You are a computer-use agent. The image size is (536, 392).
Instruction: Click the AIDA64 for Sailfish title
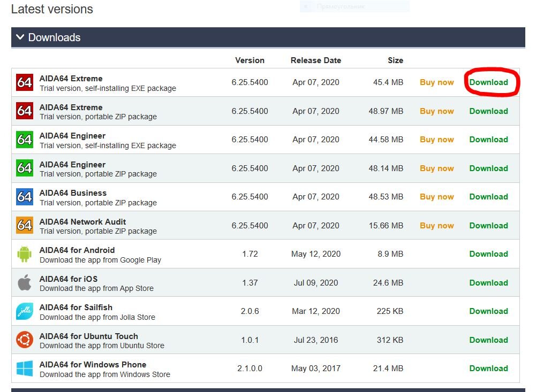tap(76, 308)
